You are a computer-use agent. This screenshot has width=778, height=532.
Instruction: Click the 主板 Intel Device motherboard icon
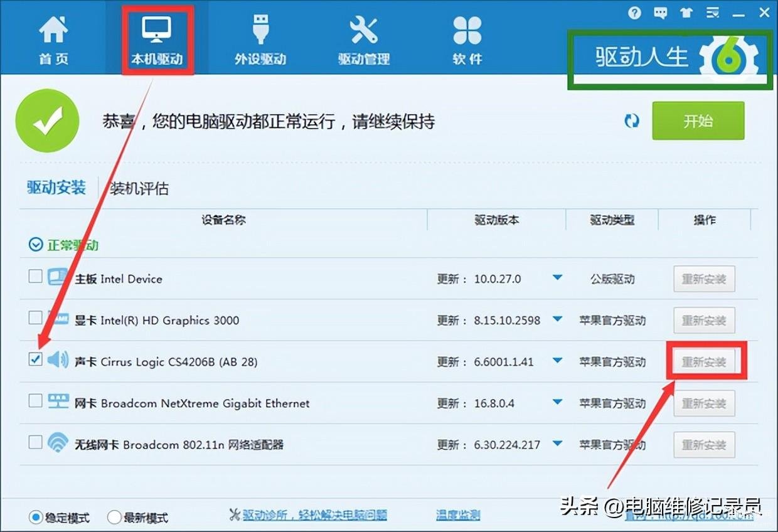[58, 277]
